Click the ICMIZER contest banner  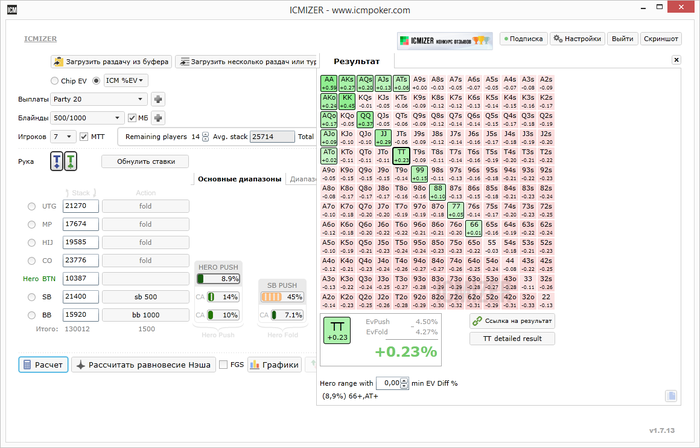coord(445,41)
